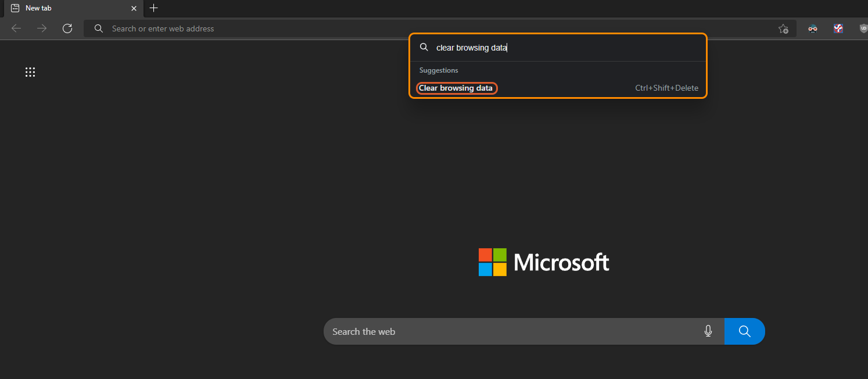The width and height of the screenshot is (868, 379).
Task: Reload the page with the Refresh icon
Action: 67,28
